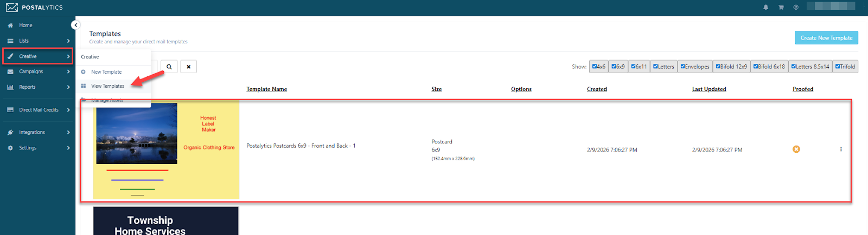Open the notifications bell icon
868x235 pixels.
coord(765,8)
